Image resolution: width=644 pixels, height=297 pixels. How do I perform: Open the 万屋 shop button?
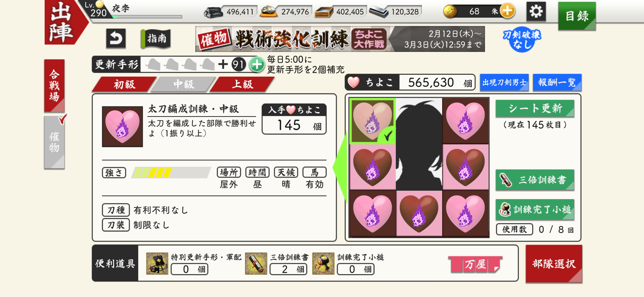(x=475, y=264)
